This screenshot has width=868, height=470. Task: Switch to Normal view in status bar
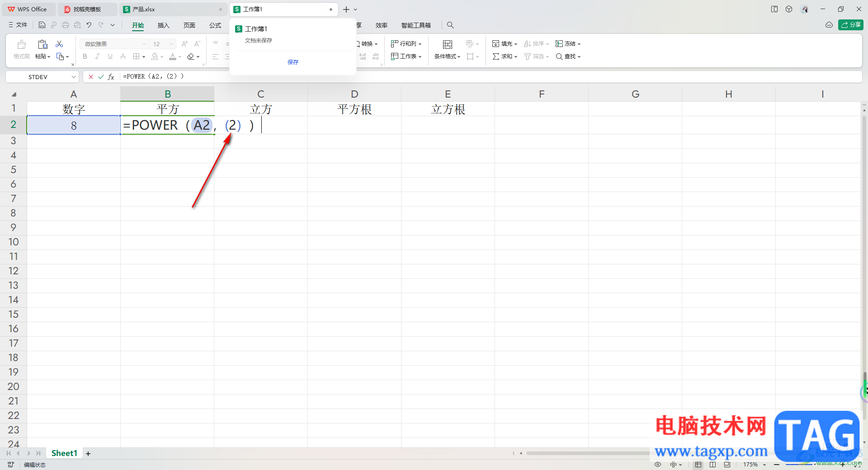(x=698, y=465)
